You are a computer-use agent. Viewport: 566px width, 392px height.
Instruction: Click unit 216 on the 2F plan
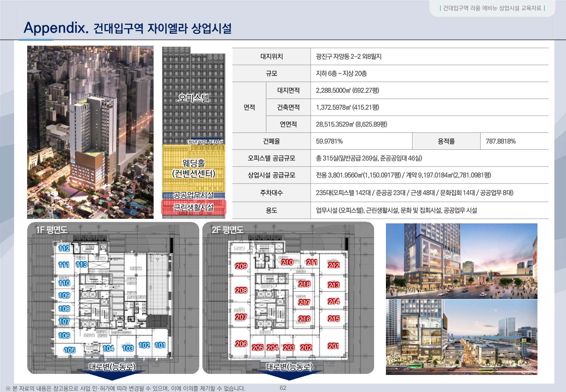(304, 319)
